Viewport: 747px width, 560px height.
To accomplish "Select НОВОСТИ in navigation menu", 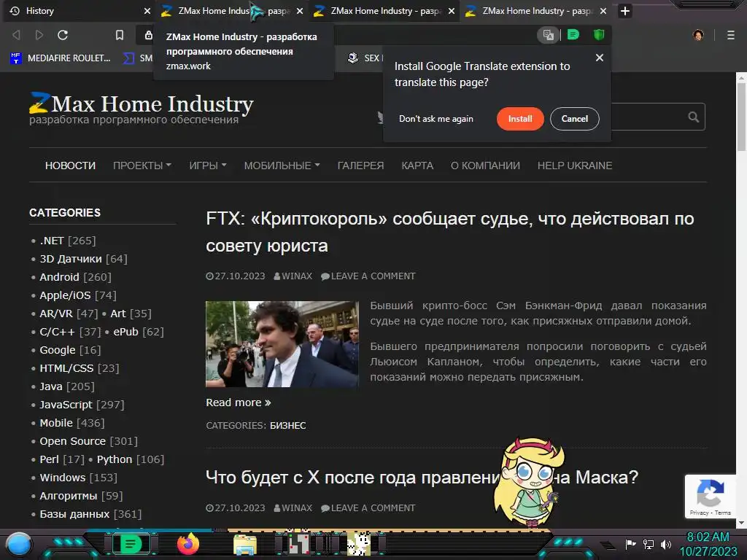I will point(70,166).
